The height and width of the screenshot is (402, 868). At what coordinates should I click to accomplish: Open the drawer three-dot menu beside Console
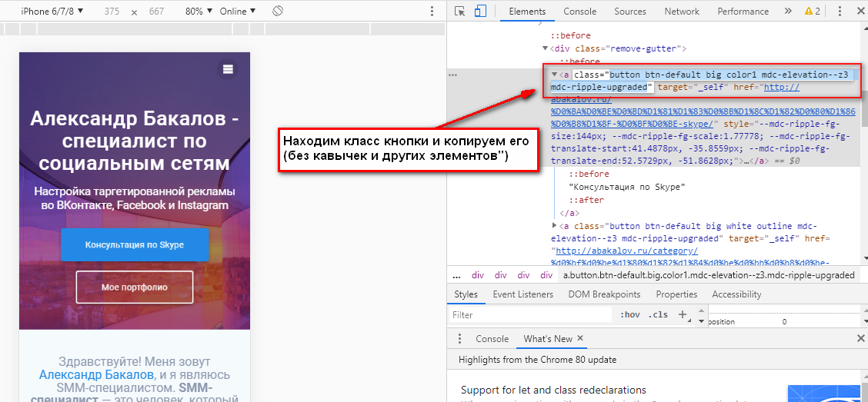pos(459,339)
